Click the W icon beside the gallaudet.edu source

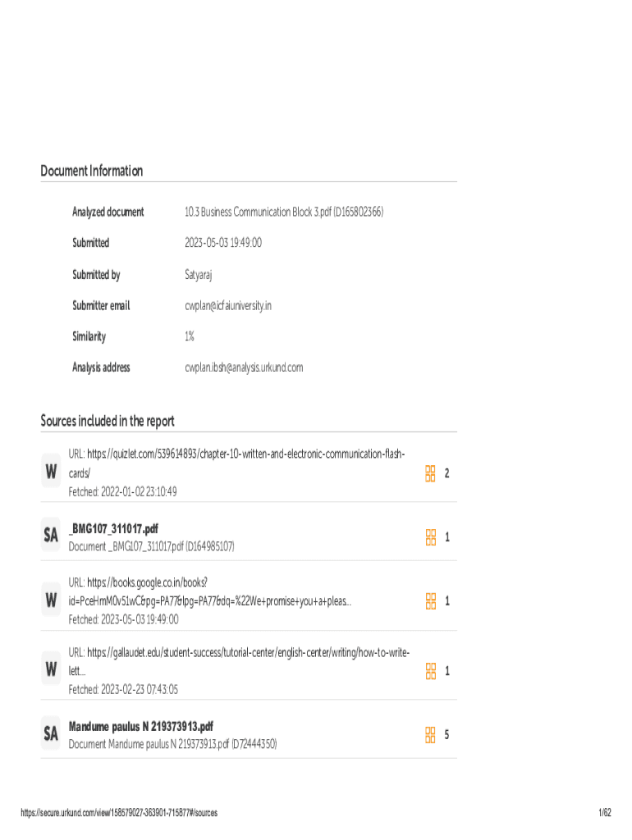point(51,669)
